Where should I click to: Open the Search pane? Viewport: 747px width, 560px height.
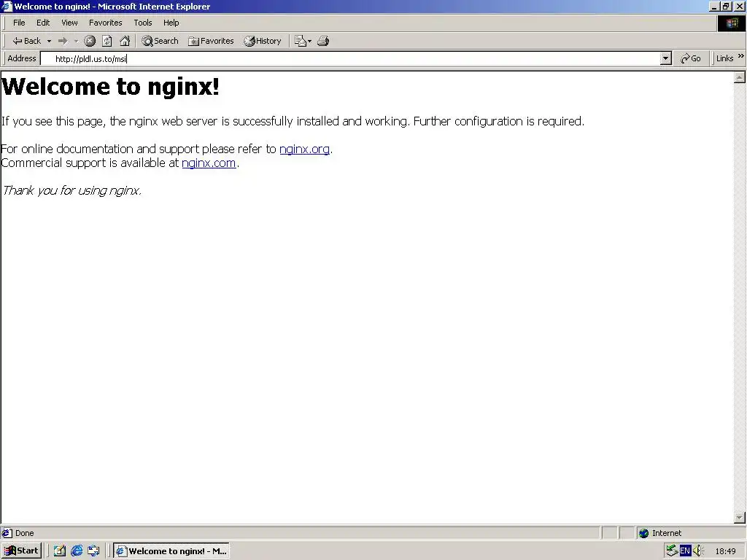[160, 41]
